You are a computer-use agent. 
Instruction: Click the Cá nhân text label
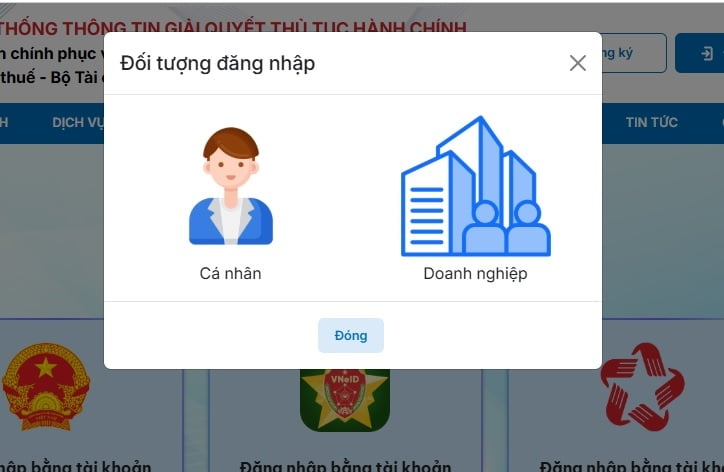tap(230, 273)
